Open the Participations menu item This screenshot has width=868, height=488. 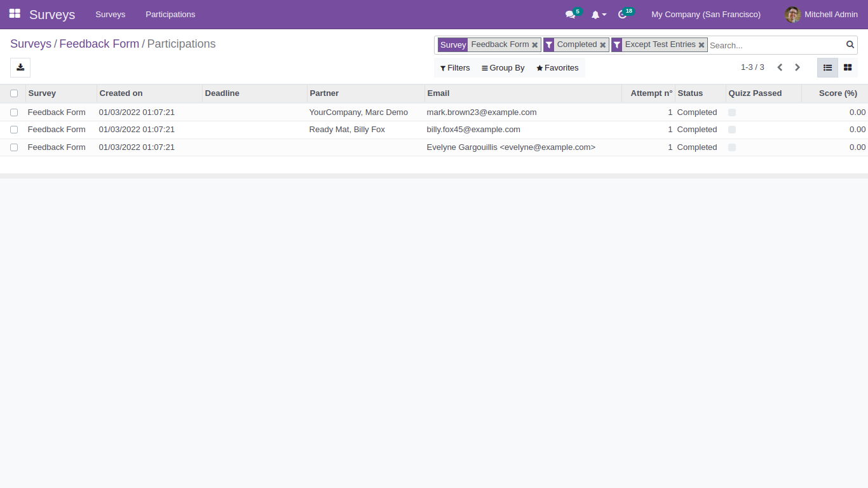point(170,14)
